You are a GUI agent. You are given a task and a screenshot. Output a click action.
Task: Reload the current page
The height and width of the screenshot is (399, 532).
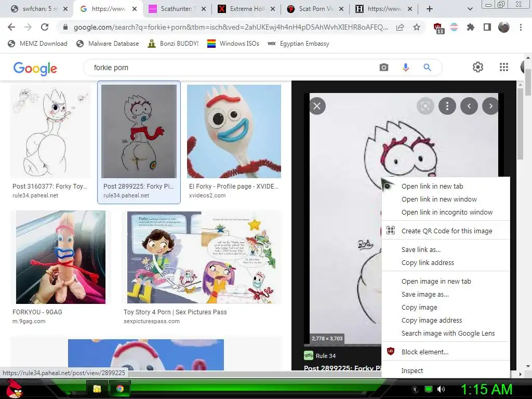[x=45, y=27]
